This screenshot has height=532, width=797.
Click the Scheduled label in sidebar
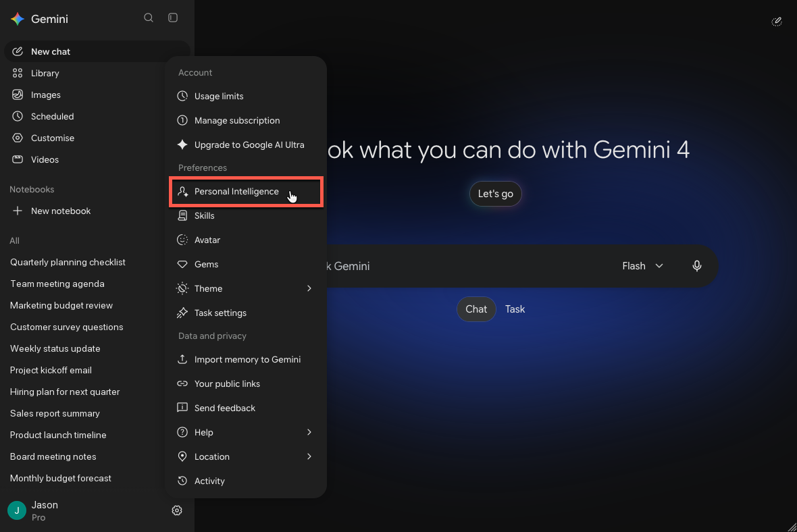point(53,116)
